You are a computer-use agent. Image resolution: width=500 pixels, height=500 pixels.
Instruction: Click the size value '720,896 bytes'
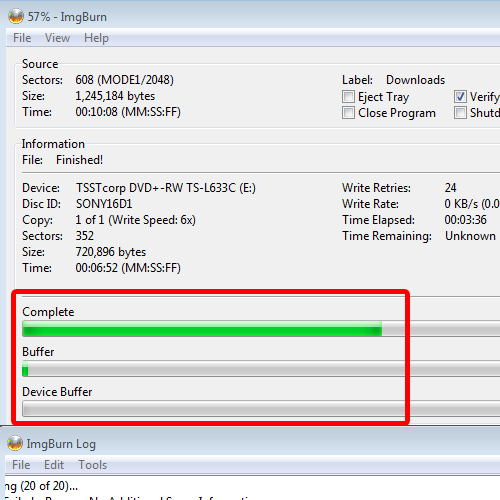[111, 252]
